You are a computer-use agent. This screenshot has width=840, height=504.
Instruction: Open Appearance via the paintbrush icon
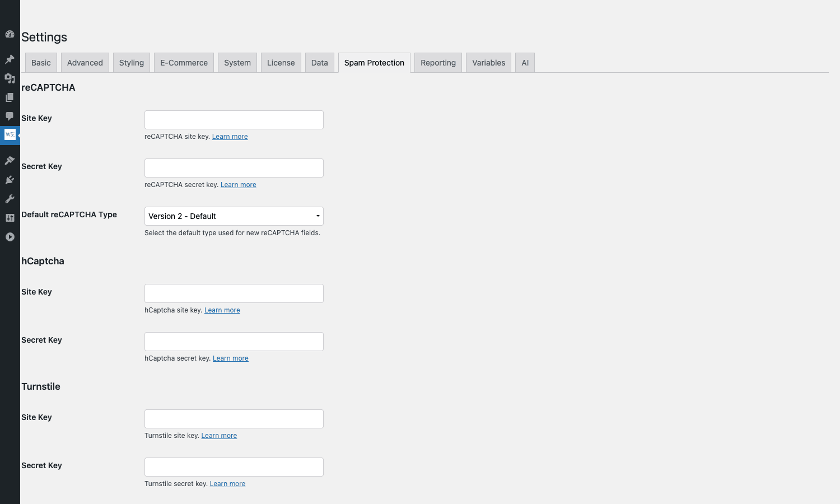pos(10,161)
